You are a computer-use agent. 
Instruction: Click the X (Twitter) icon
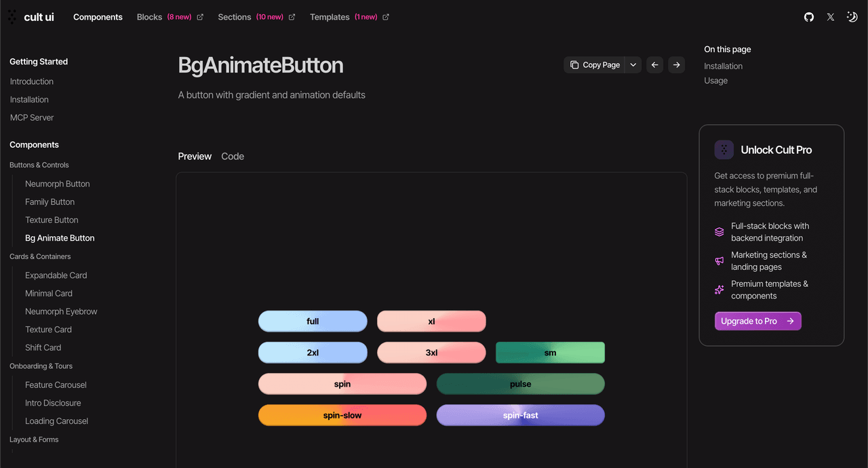coord(830,17)
